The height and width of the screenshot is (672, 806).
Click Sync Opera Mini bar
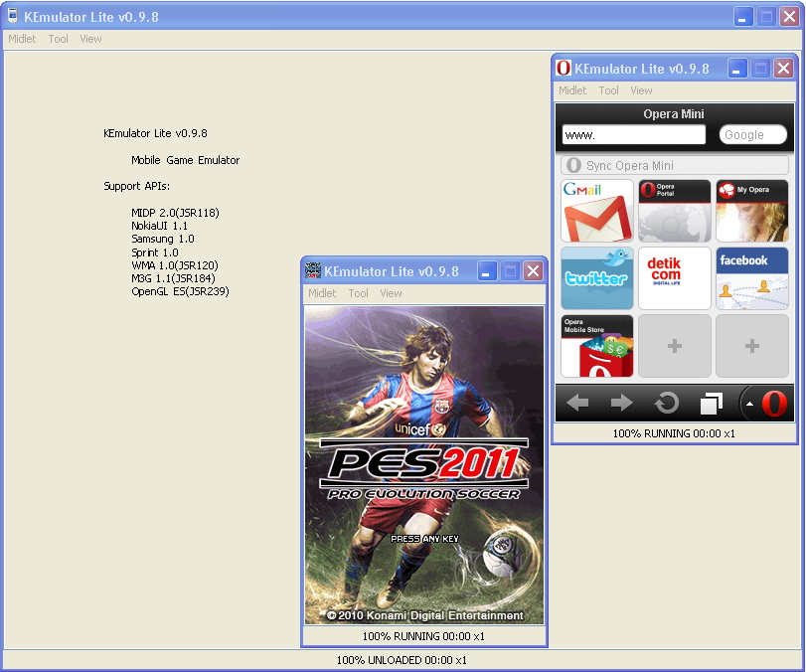click(675, 166)
